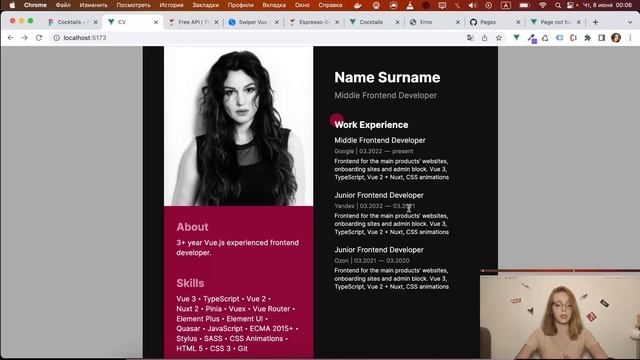Viewport: 640px width, 360px height.
Task: Click the orange CI extension icon
Action: [x=573, y=38]
